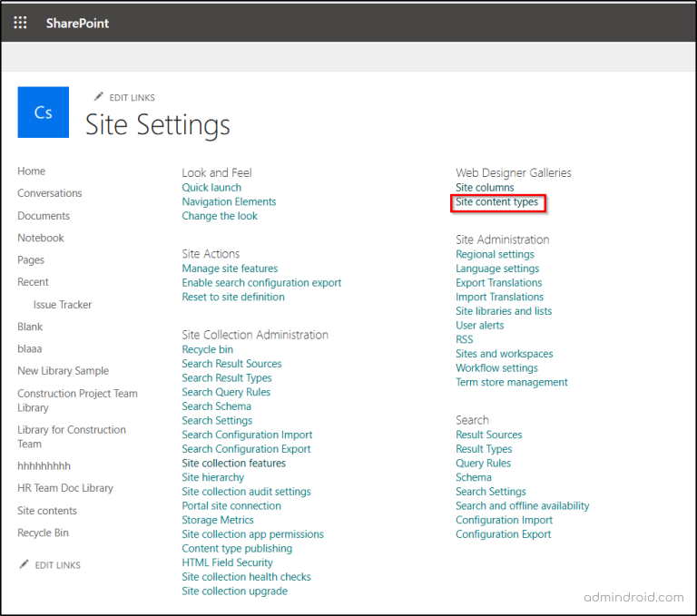Open Import Translations
The width and height of the screenshot is (697, 616).
tap(500, 297)
